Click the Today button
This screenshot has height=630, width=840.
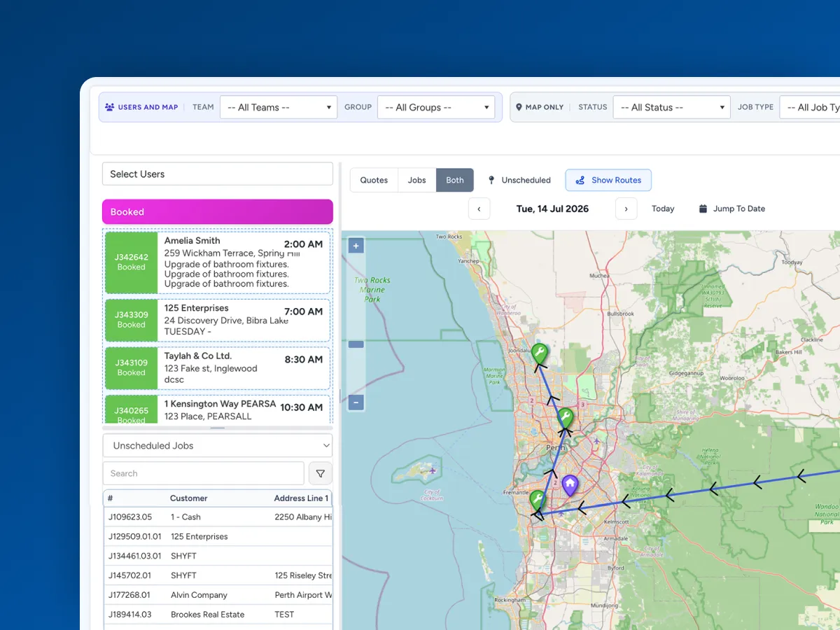663,209
